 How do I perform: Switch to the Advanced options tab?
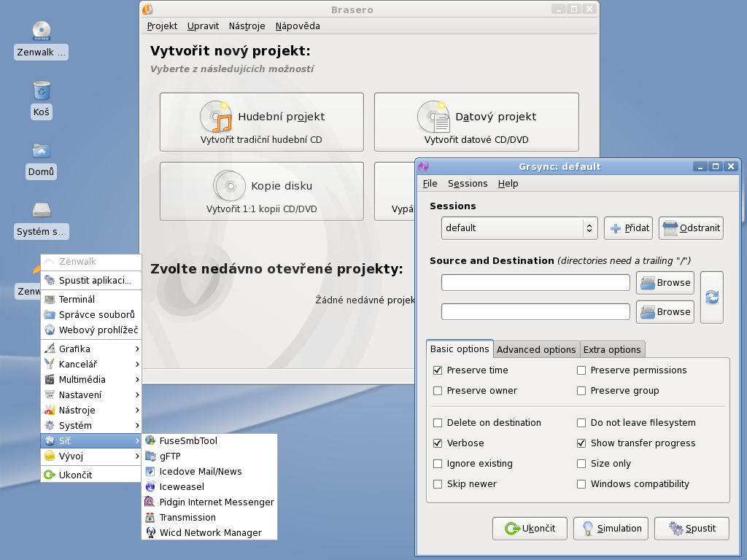536,349
